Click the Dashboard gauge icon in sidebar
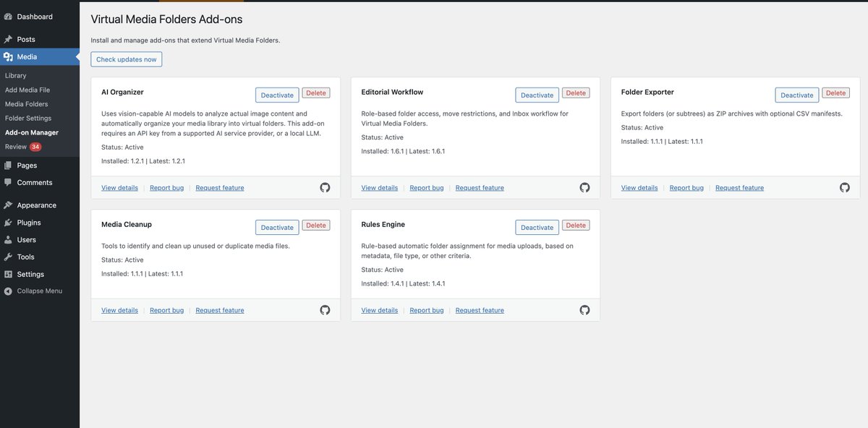Viewport: 868px width, 428px height. [8, 17]
